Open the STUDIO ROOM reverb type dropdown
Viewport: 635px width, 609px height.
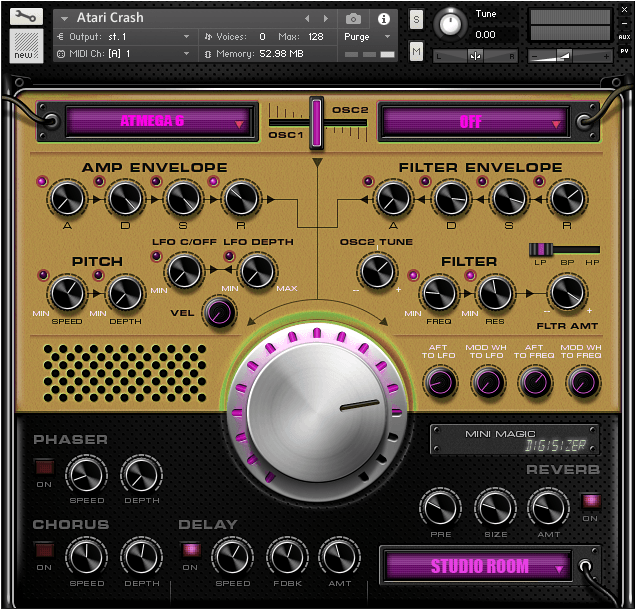(x=479, y=566)
